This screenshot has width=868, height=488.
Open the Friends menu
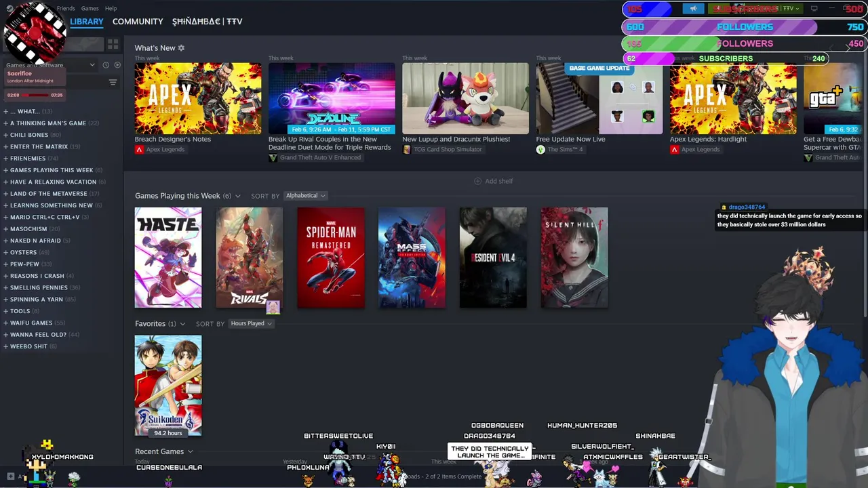66,8
